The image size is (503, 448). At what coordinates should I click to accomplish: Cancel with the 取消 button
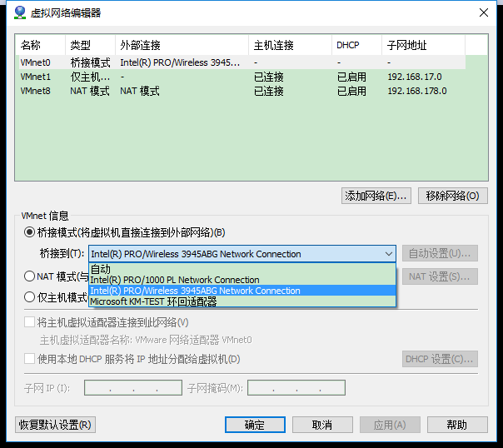[x=322, y=425]
